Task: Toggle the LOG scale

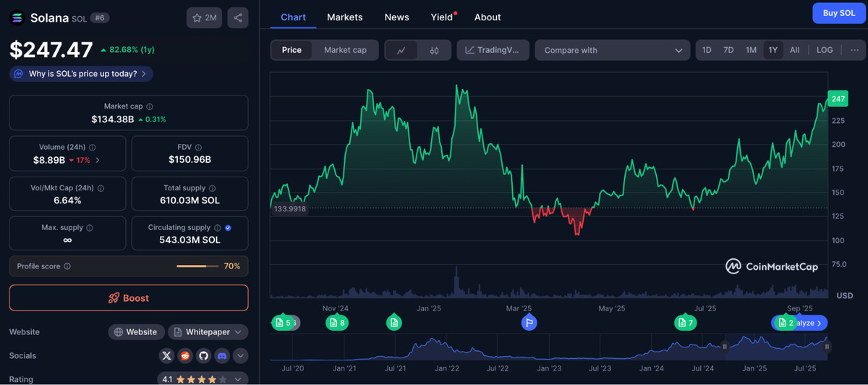Action: click(825, 50)
